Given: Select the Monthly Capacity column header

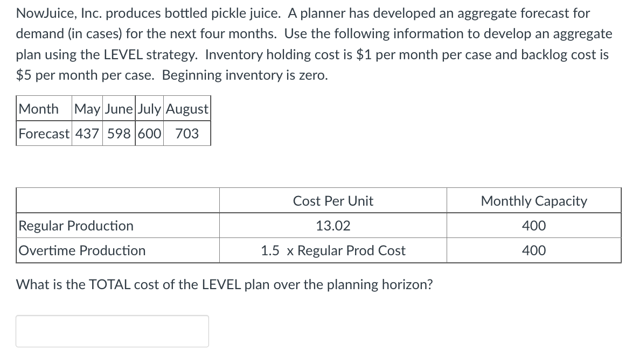Looking at the screenshot, I should [533, 201].
